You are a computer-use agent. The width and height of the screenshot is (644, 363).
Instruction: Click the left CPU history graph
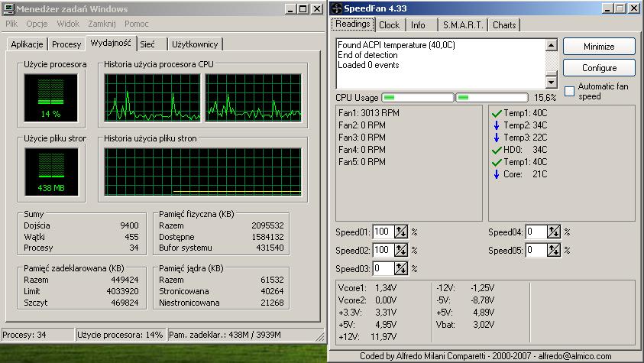(152, 98)
